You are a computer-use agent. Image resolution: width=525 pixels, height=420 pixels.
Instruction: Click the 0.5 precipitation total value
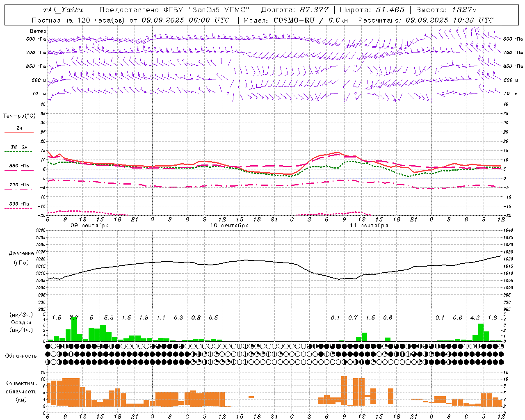click(x=213, y=318)
